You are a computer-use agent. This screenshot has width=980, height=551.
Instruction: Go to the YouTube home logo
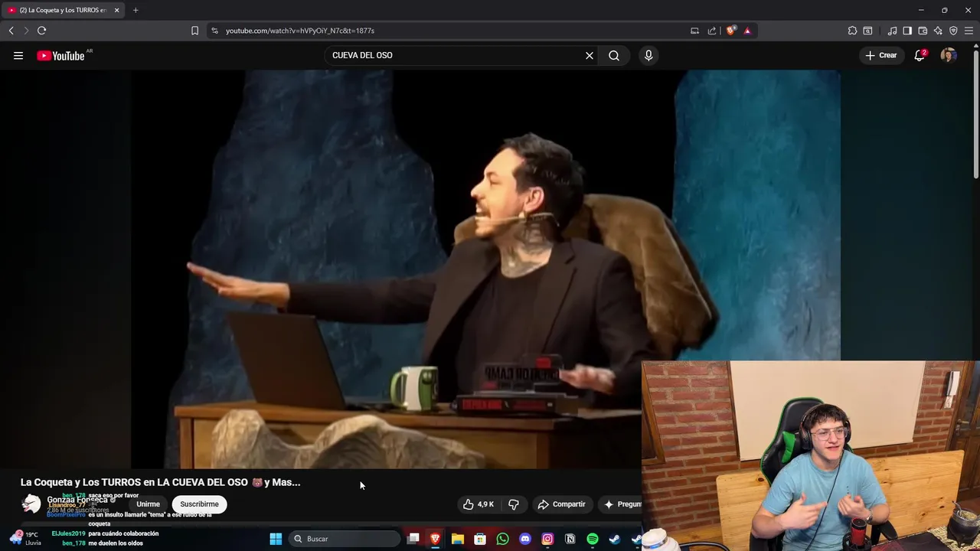coord(60,55)
